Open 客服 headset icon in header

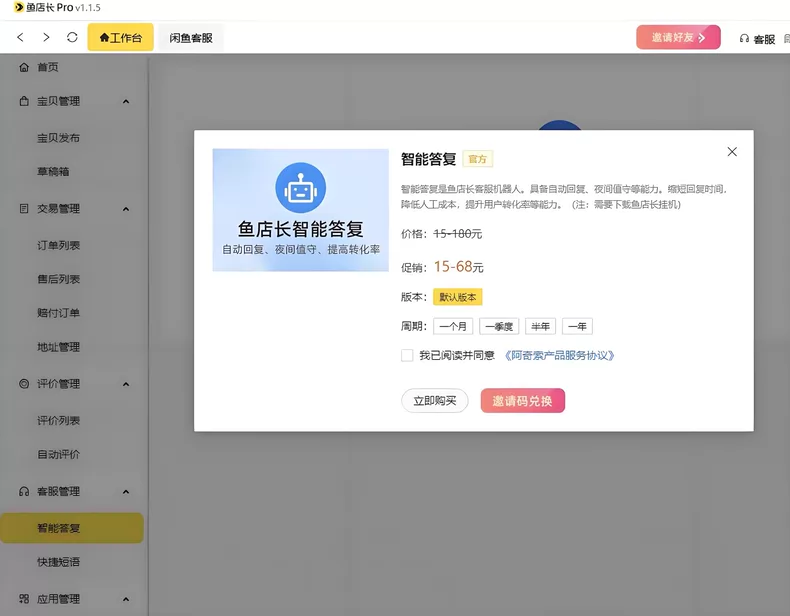744,39
